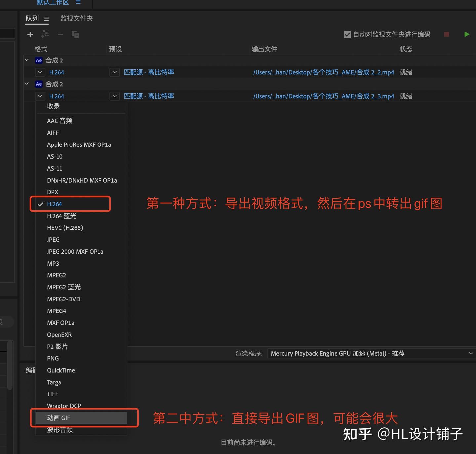
Task: Stop encoding with the red square icon
Action: click(446, 34)
